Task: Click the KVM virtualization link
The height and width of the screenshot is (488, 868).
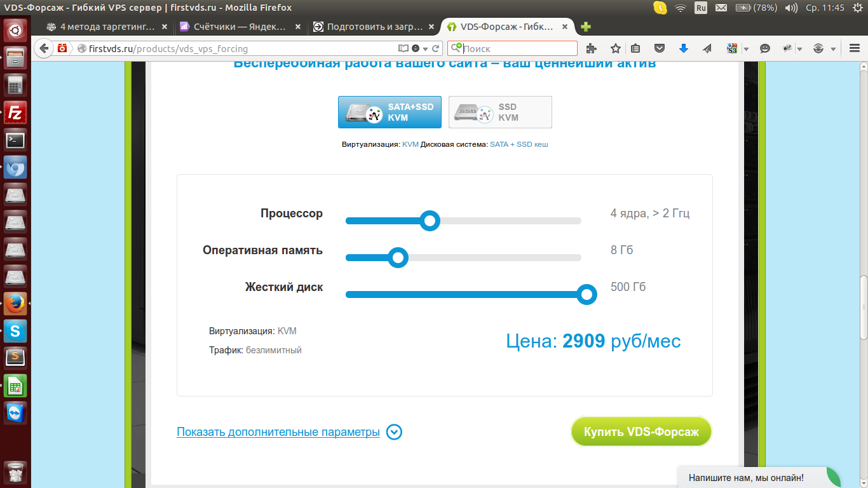Action: 410,144
